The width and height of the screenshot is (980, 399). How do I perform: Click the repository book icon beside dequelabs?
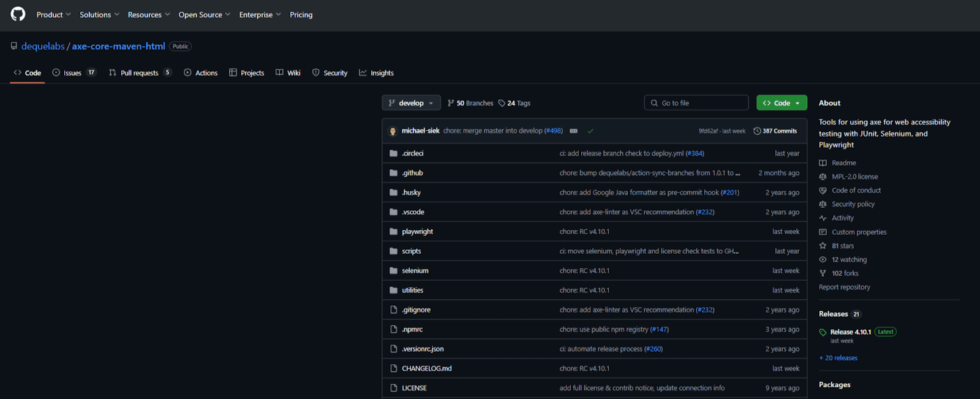click(13, 46)
